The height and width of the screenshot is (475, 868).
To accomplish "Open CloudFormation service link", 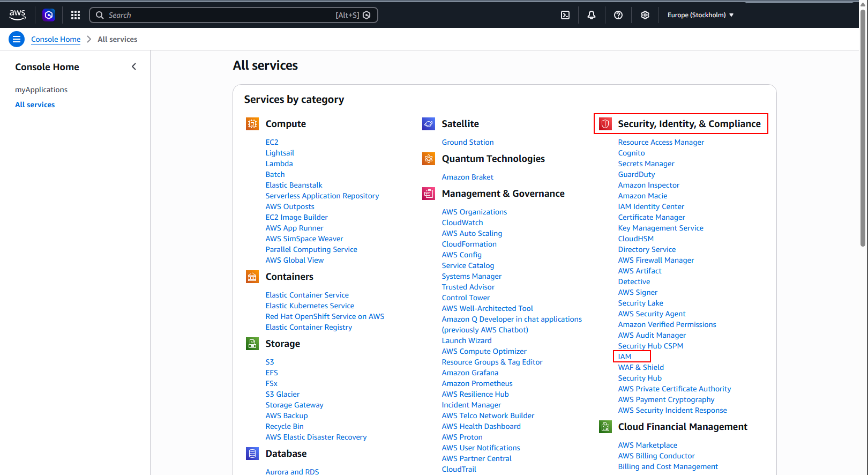I will (x=469, y=244).
